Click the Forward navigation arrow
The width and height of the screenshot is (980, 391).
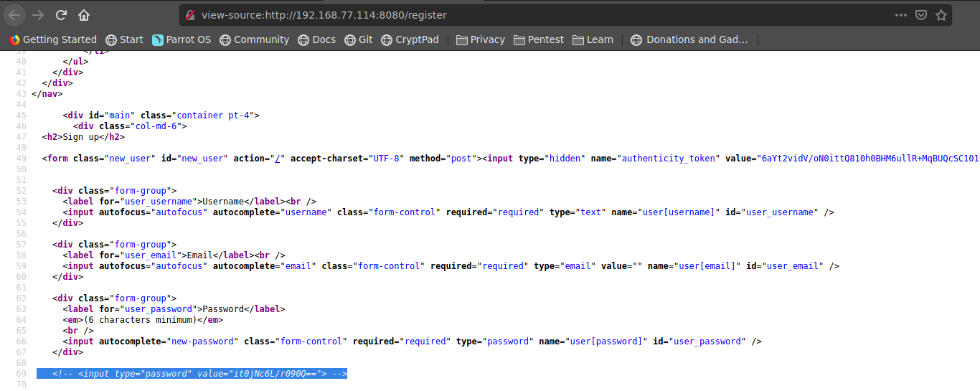tap(38, 14)
